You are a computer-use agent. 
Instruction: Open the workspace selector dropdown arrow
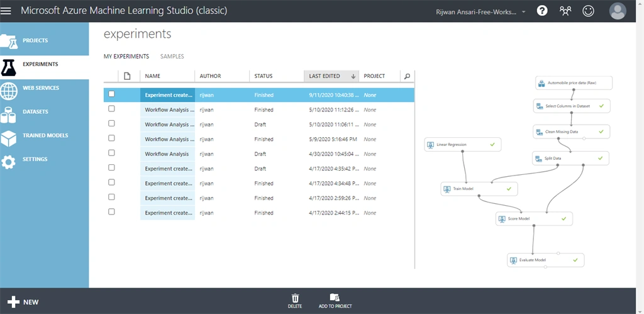point(524,12)
